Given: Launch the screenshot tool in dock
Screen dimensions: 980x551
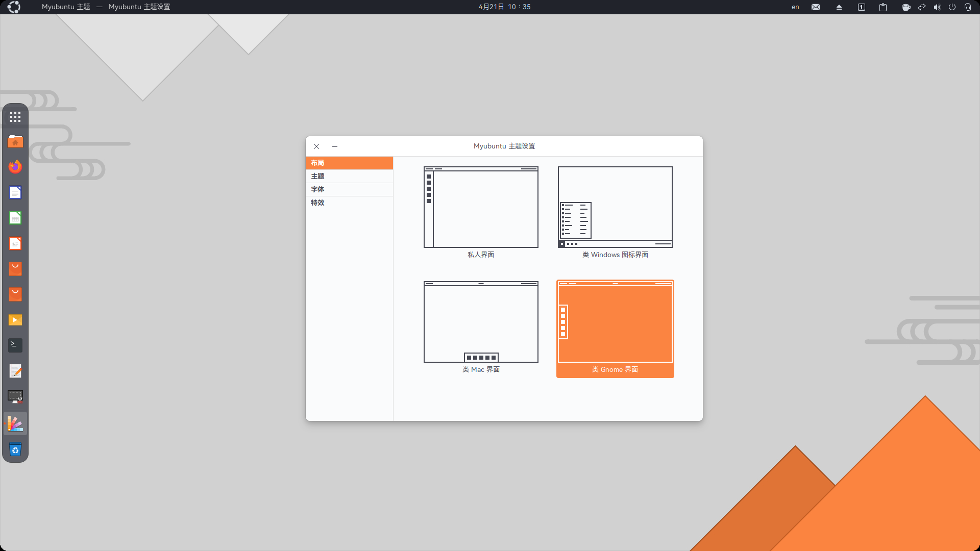Looking at the screenshot, I should pyautogui.click(x=15, y=396).
